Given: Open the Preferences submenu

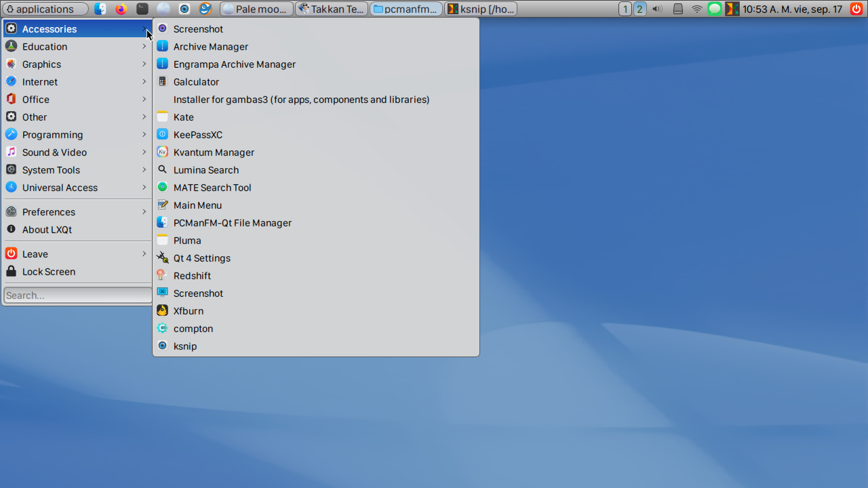Looking at the screenshot, I should 77,212.
